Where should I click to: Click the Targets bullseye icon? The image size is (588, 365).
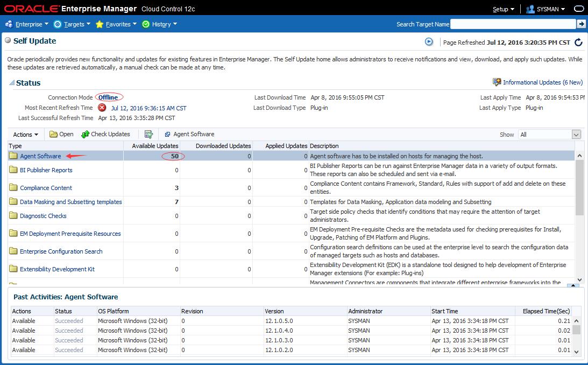point(58,24)
